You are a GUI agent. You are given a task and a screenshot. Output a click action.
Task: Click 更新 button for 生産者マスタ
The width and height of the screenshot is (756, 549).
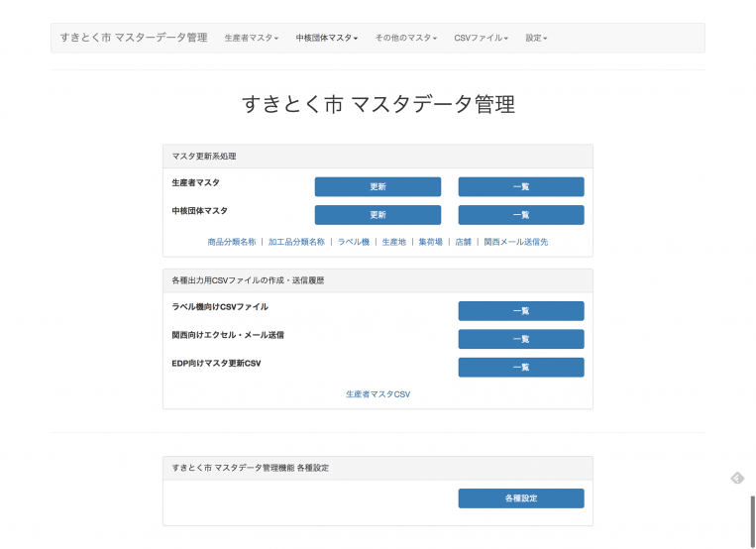[x=378, y=186]
